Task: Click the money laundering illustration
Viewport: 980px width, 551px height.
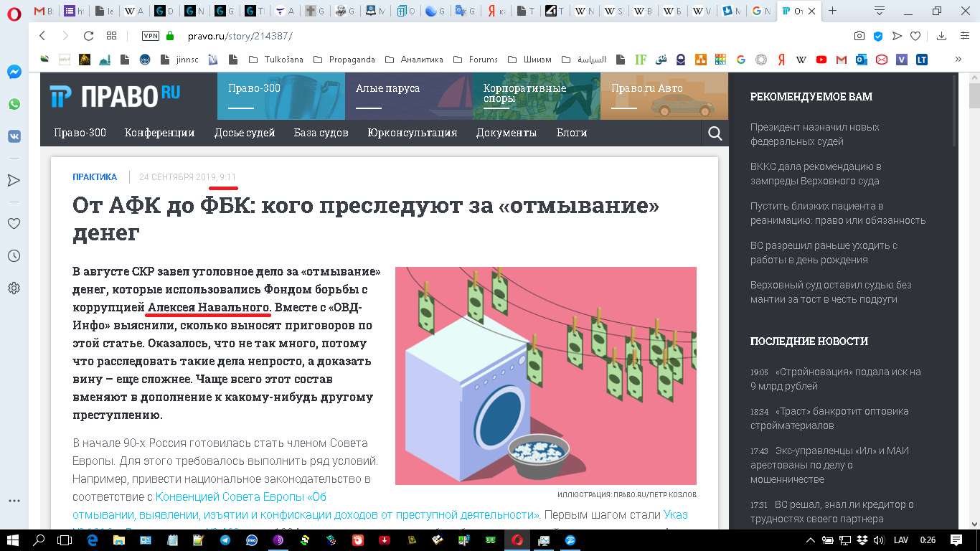Action: (546, 376)
